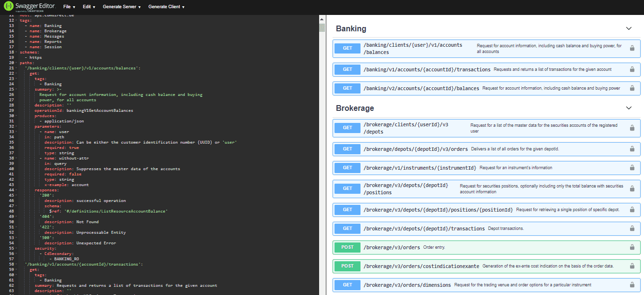Click the GET badge for /banking/v1/accounts/{accountId}/transactions
Image resolution: width=644 pixels, height=295 pixels.
[348, 69]
